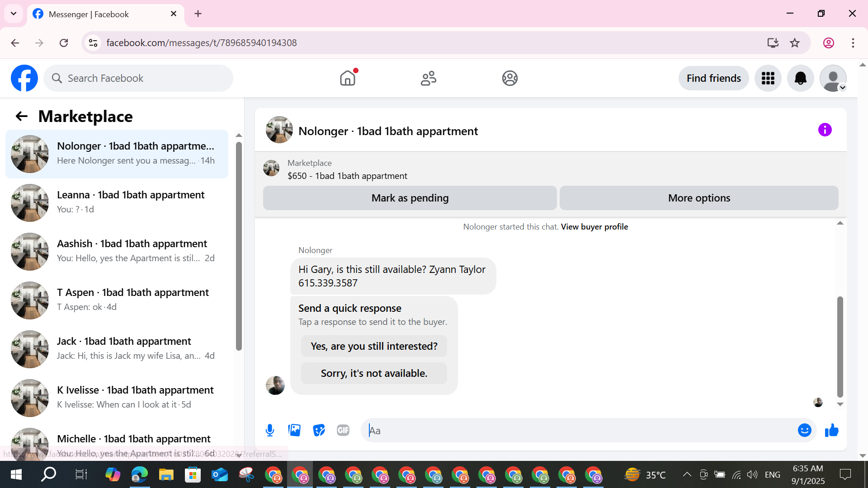Viewport: 868px width, 488px height.
Task: Record a voice clip
Action: tap(270, 431)
